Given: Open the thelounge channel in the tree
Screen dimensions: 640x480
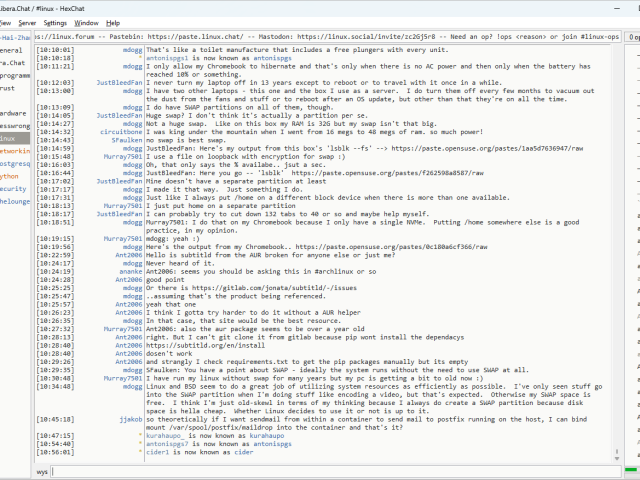Looking at the screenshot, I should pyautogui.click(x=14, y=201).
